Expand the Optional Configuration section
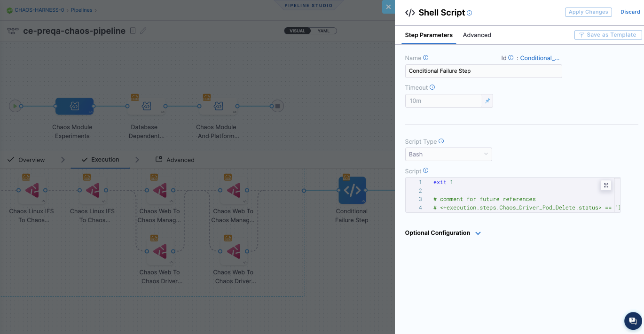The height and width of the screenshot is (334, 644). pos(442,233)
